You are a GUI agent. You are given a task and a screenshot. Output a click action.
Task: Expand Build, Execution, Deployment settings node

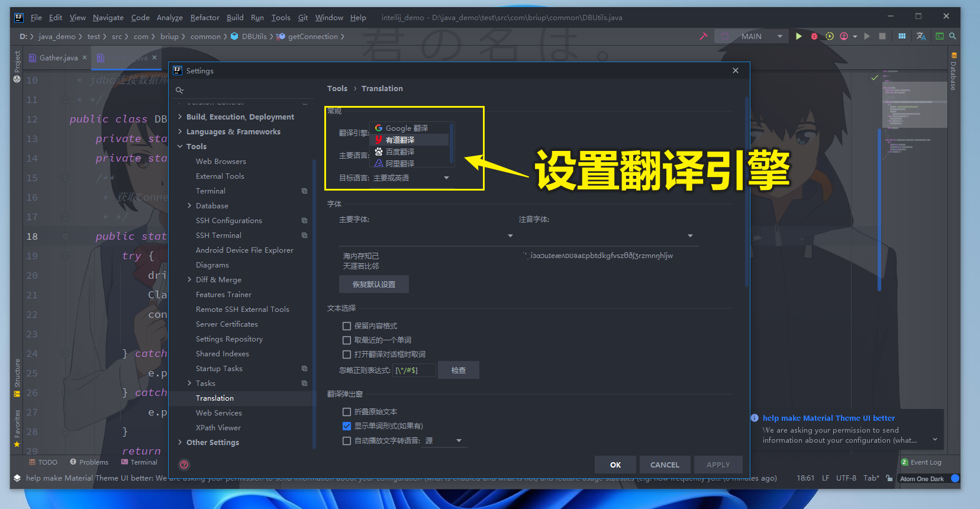180,117
